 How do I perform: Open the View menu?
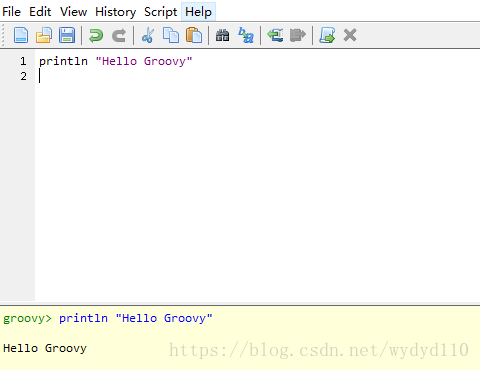74,12
